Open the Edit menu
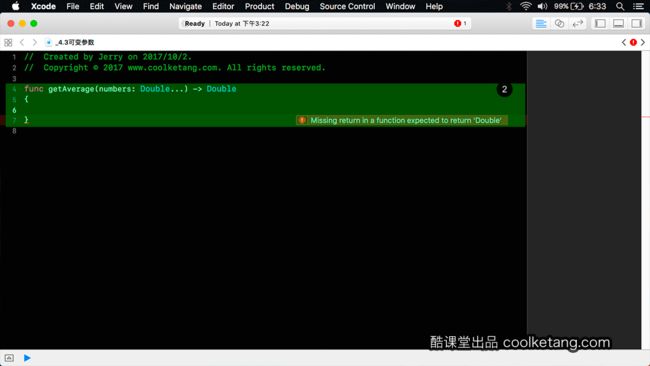This screenshot has height=366, width=650. 97,6
